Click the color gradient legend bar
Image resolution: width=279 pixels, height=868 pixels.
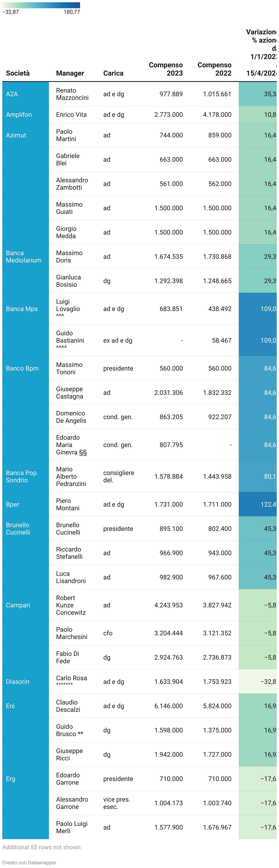41,5
